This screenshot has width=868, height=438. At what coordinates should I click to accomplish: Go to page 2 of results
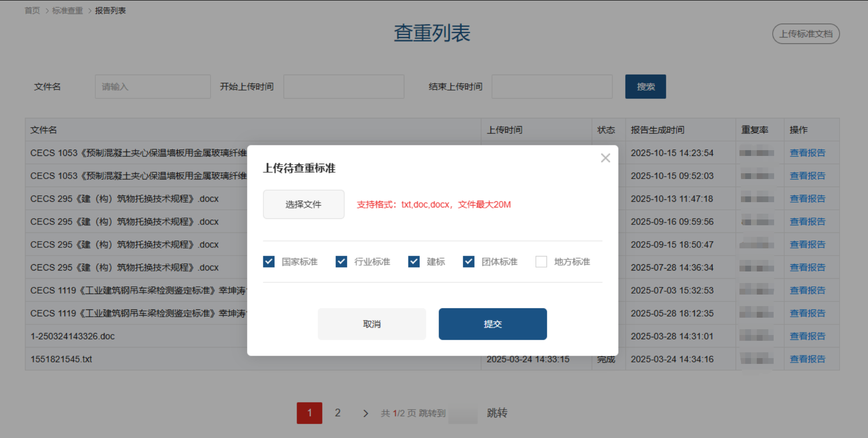(338, 413)
